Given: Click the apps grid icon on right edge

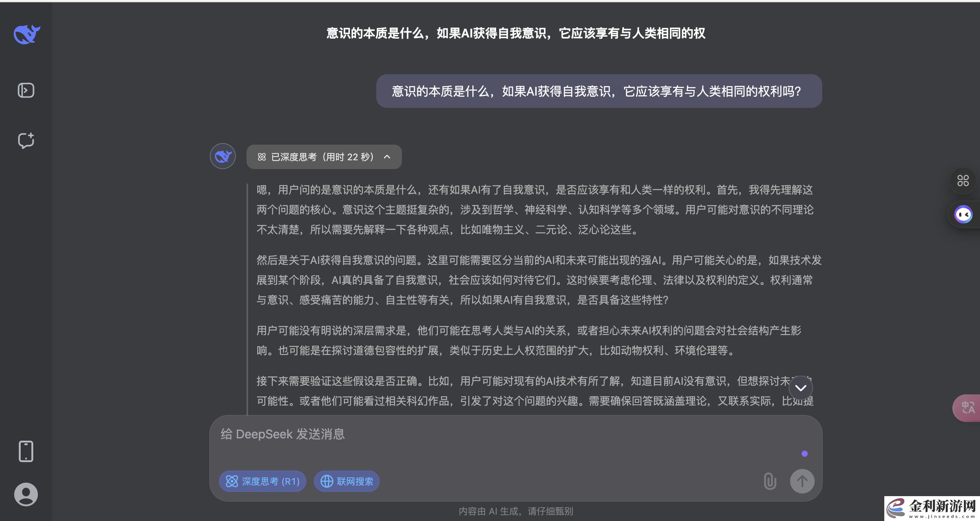Looking at the screenshot, I should coord(964,181).
